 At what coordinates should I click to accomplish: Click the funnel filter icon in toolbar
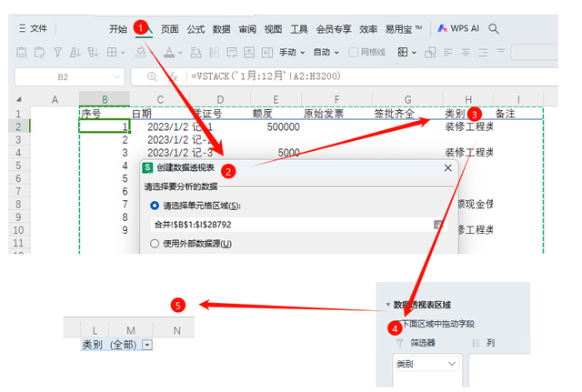click(57, 53)
